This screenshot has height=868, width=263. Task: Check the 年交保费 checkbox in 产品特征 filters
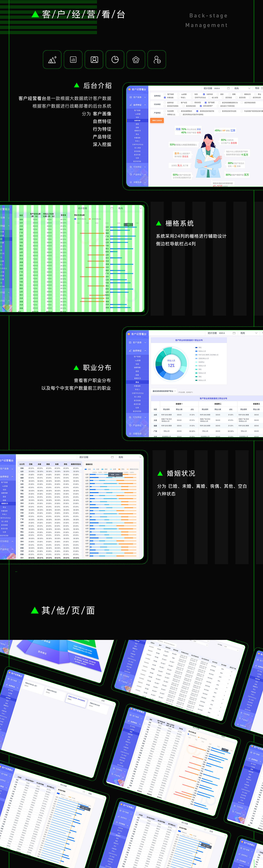point(165,111)
